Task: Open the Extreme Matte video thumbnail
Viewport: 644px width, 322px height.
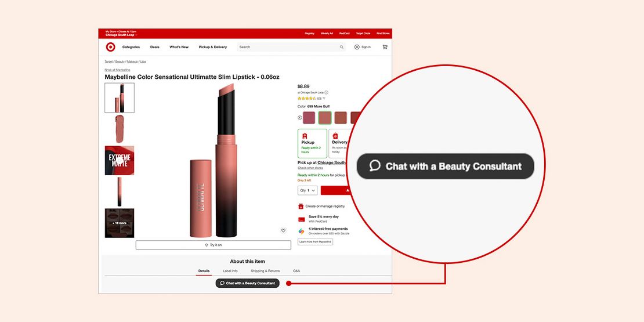Action: coord(120,161)
